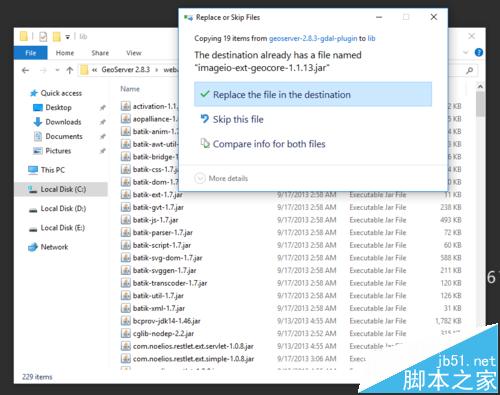Open Desktop in the navigation pane
The image size is (500, 395).
click(58, 107)
